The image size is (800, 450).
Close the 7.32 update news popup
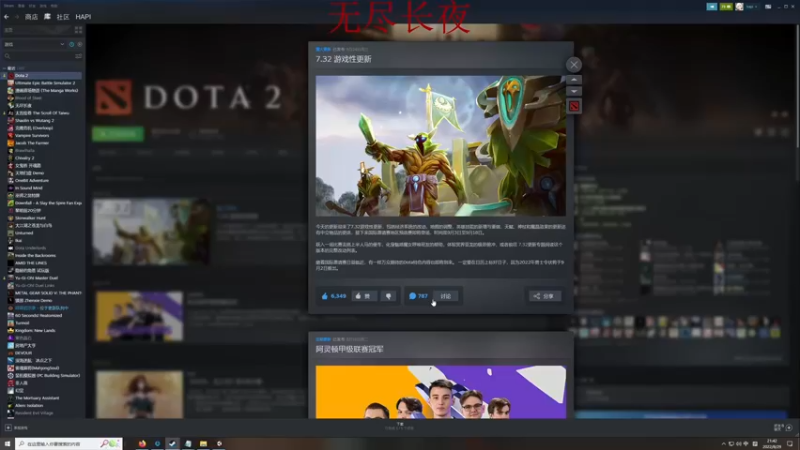pos(573,65)
